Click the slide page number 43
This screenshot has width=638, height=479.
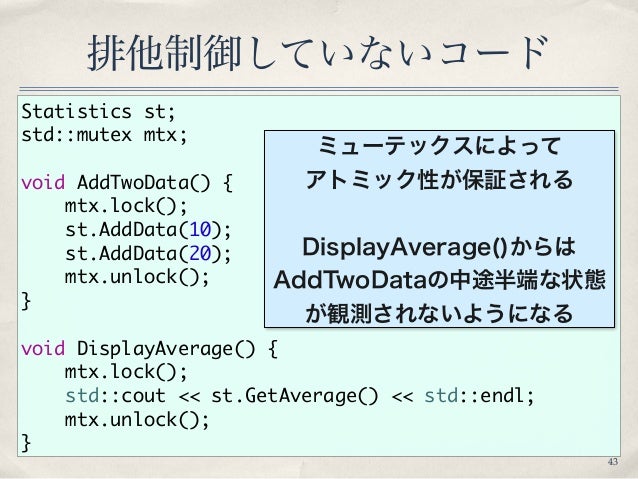[612, 462]
